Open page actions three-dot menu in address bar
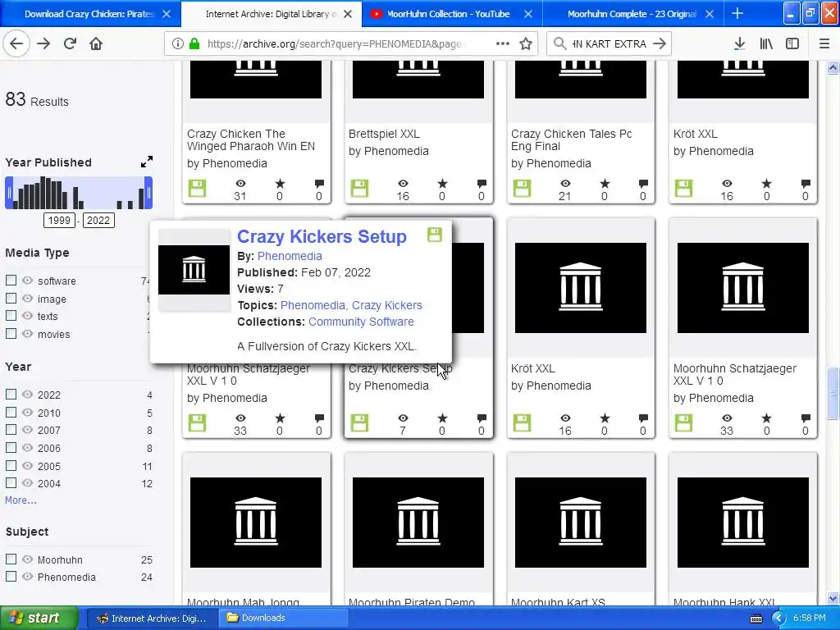 (x=503, y=43)
